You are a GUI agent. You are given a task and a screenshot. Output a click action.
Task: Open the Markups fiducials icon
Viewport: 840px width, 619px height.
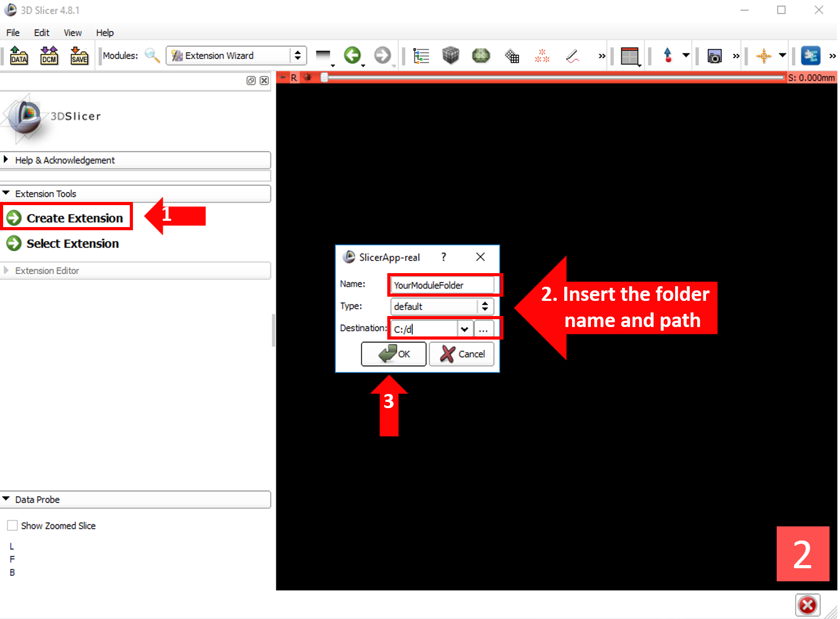(542, 55)
